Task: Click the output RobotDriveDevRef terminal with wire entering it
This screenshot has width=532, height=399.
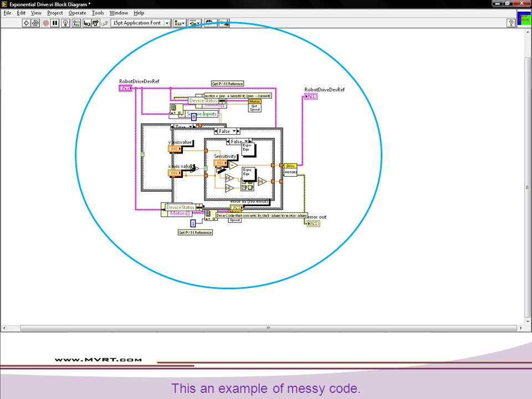Action: point(311,96)
